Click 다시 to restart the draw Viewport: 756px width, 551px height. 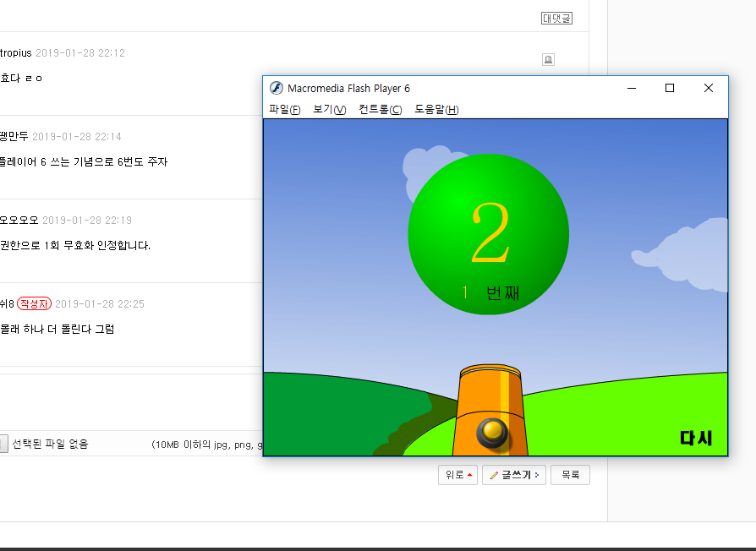tap(696, 438)
